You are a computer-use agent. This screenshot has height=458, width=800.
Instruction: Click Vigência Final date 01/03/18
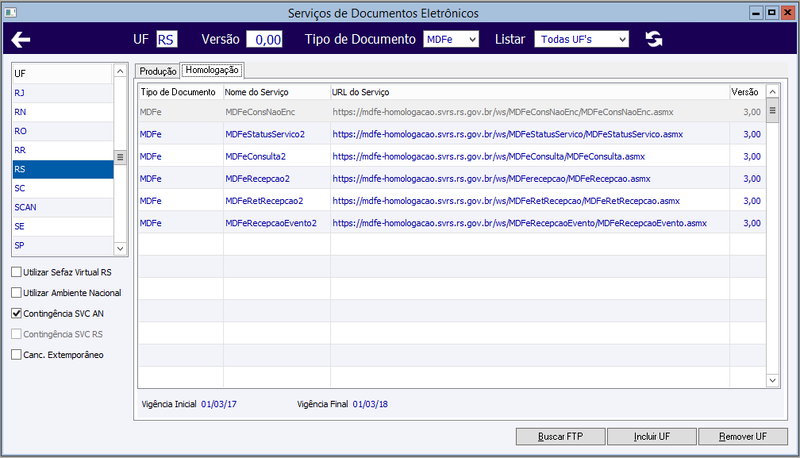click(370, 404)
